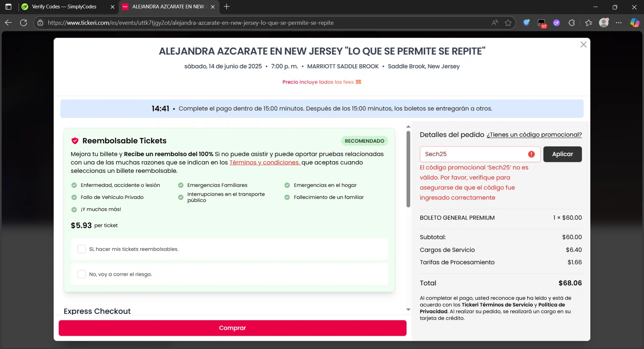Click the 'BOLETO GENERAL PREMIUM' line item
This screenshot has width=644, height=349.
[457, 218]
